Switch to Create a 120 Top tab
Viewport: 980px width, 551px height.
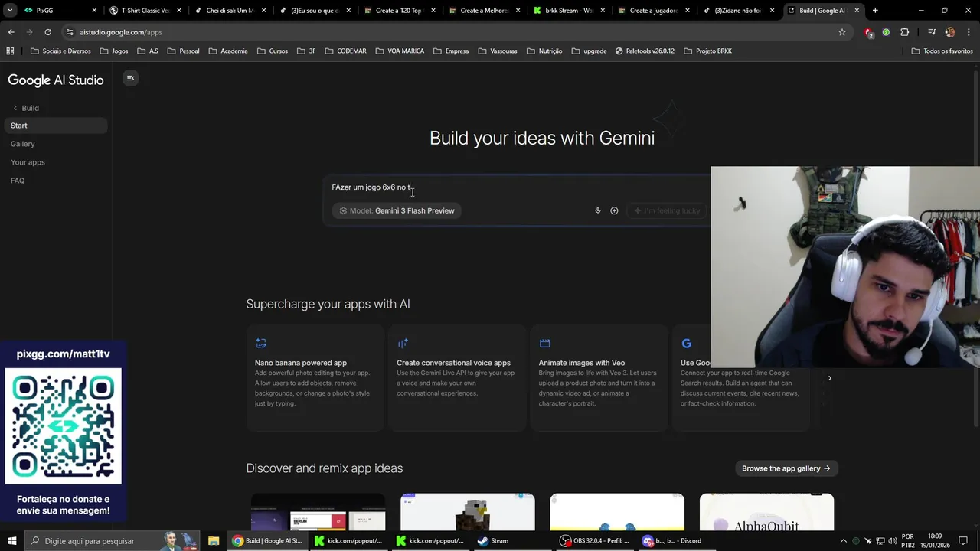(x=398, y=11)
